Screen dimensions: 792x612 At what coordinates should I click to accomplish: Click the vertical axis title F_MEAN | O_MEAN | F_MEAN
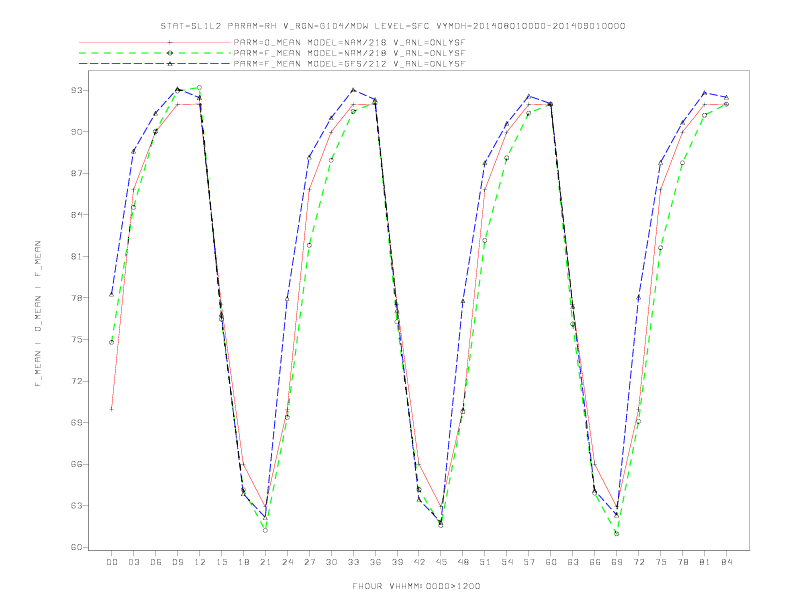coord(38,314)
